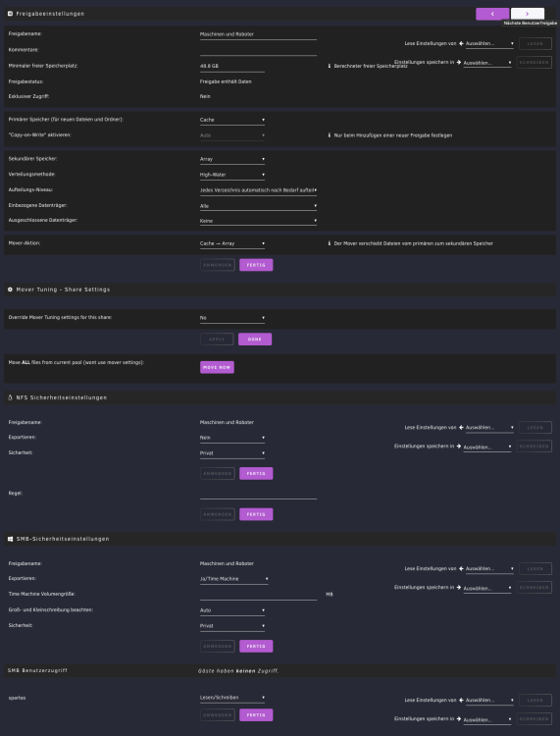
Task: Open the Einbezogene Datenträger dropdown showing Alle
Action: coord(258,206)
